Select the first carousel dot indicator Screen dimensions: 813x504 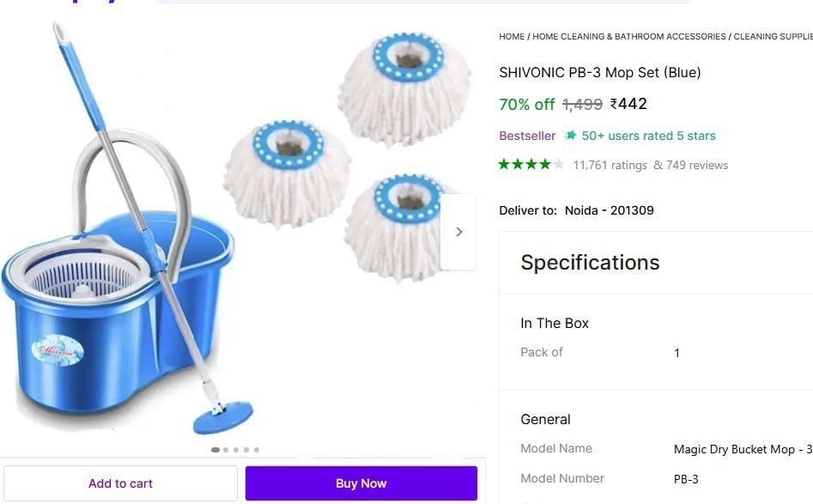click(215, 450)
